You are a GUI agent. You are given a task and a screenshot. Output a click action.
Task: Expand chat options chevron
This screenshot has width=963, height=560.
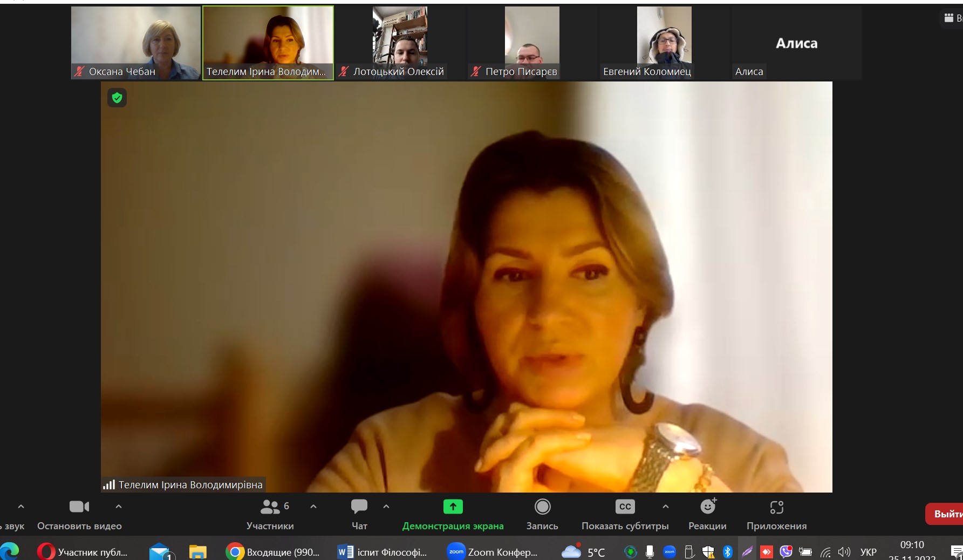pos(386,507)
